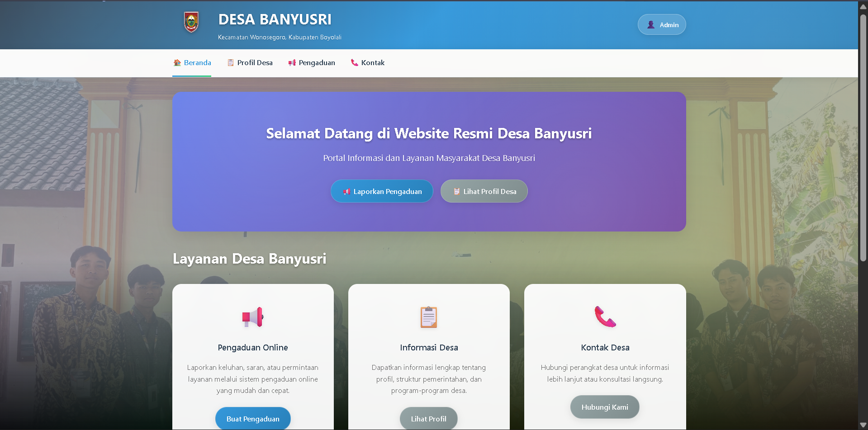The height and width of the screenshot is (430, 868).
Task: Click the large phone icon on Kontak Desa card
Action: 605,317
